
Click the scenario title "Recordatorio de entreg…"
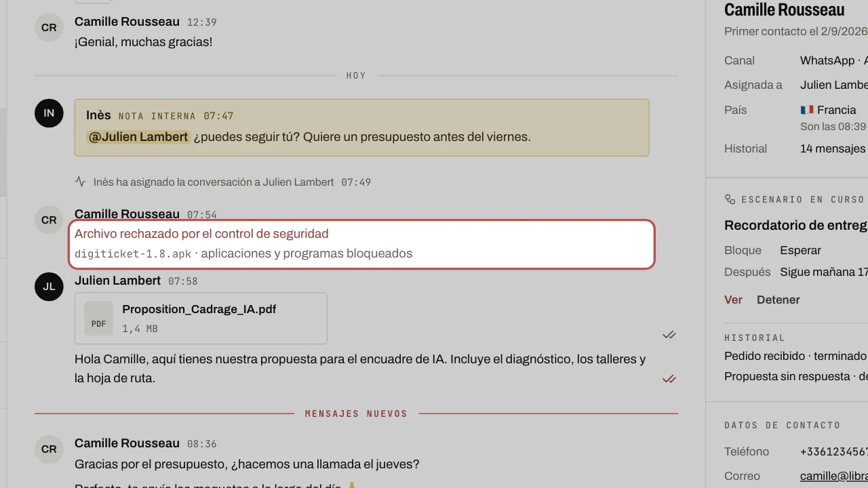click(796, 225)
